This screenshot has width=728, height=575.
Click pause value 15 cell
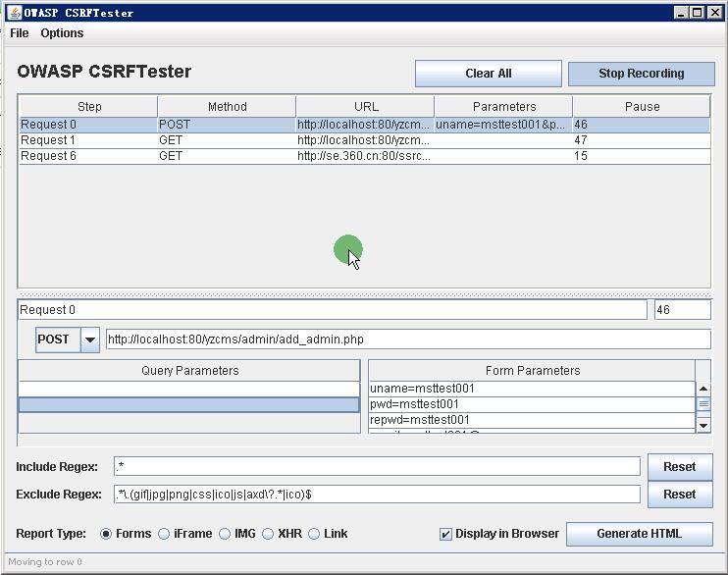[x=642, y=157]
